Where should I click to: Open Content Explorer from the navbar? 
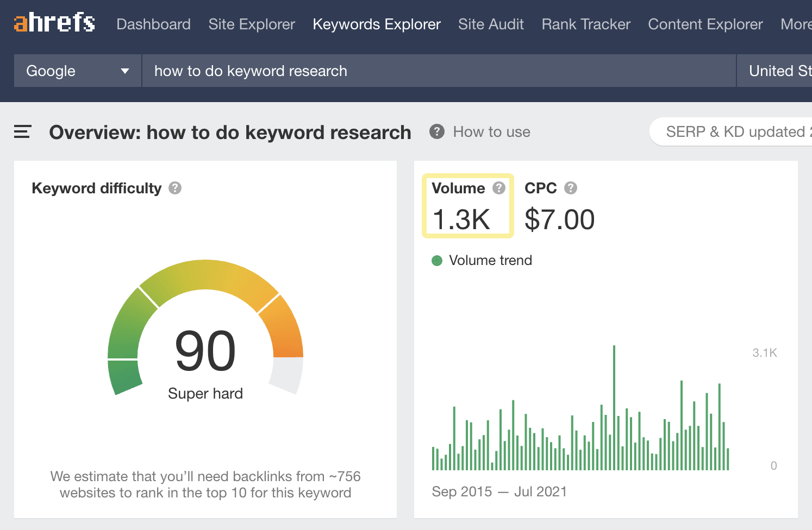[705, 24]
